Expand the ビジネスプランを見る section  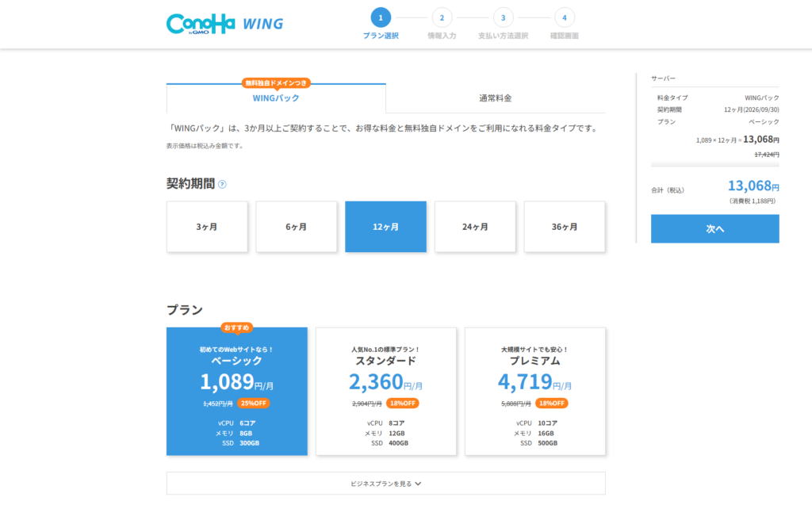[x=385, y=483]
